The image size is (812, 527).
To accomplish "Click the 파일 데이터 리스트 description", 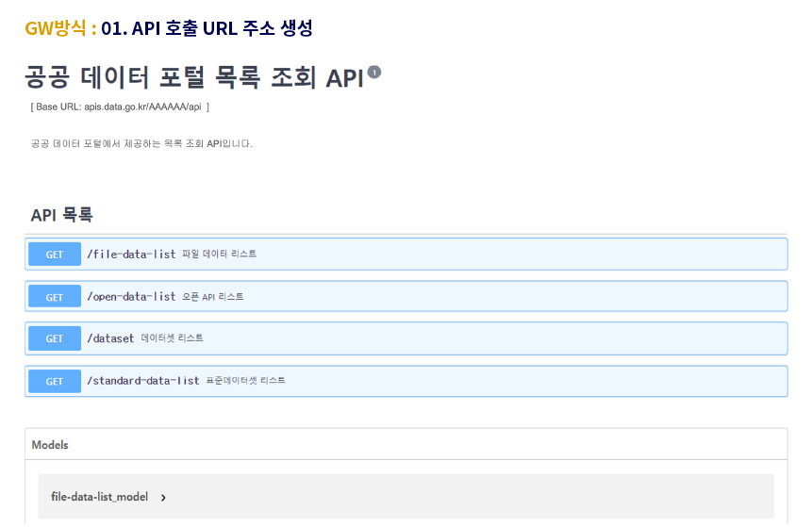I will coord(219,254).
